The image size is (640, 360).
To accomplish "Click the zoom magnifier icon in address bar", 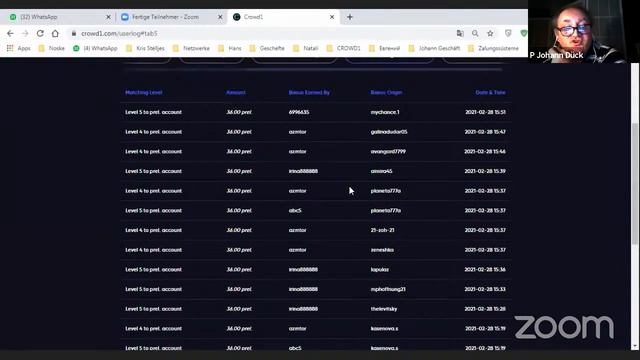I will point(475,33).
